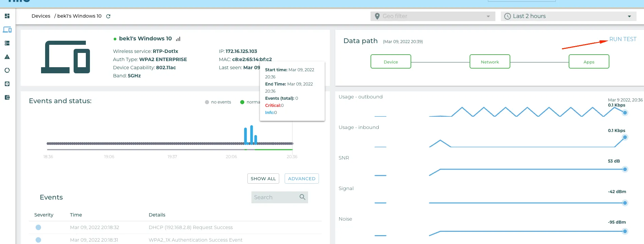Click the Noise chart endpoint marker
The width and height of the screenshot is (644, 244).
point(625,231)
